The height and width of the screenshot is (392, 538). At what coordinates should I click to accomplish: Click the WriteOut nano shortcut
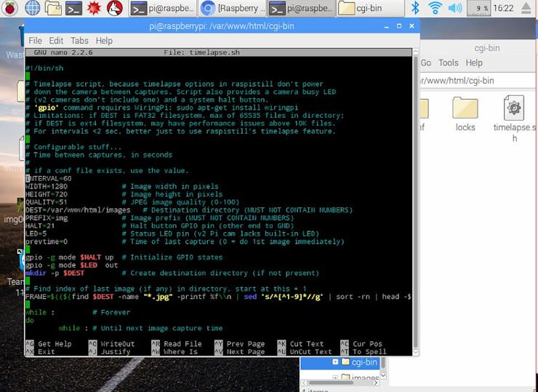tap(112, 344)
